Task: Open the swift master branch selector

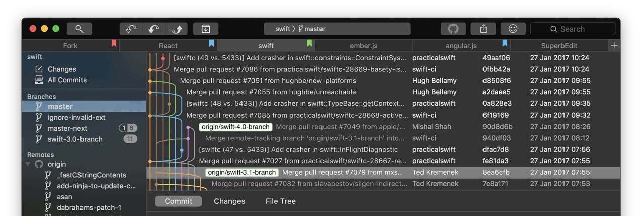Action: pyautogui.click(x=337, y=29)
